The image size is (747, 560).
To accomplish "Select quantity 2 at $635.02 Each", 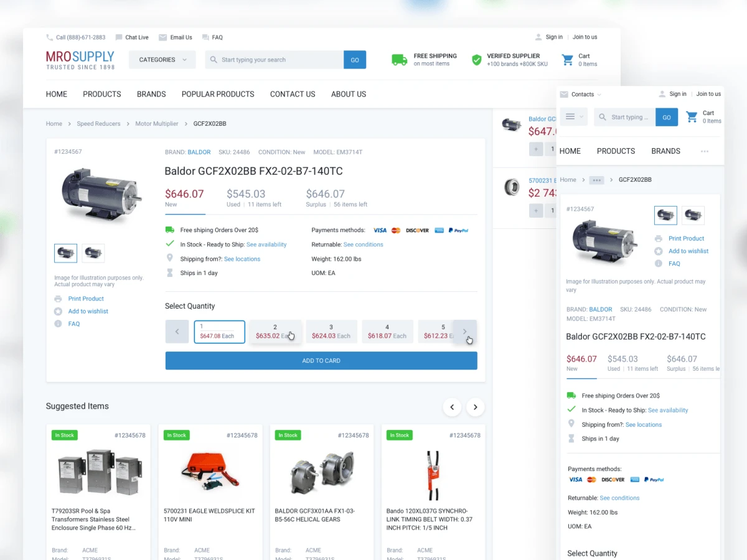I will point(275,332).
